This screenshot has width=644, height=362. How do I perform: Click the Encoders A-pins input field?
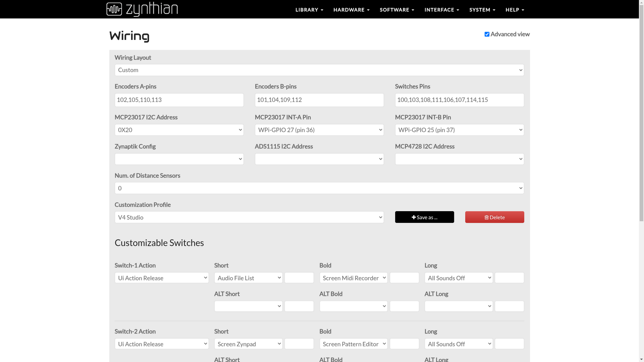(x=179, y=100)
